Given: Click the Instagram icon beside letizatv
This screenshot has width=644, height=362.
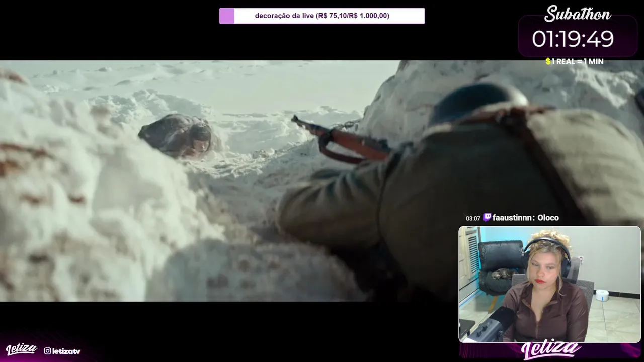Looking at the screenshot, I should (x=47, y=351).
